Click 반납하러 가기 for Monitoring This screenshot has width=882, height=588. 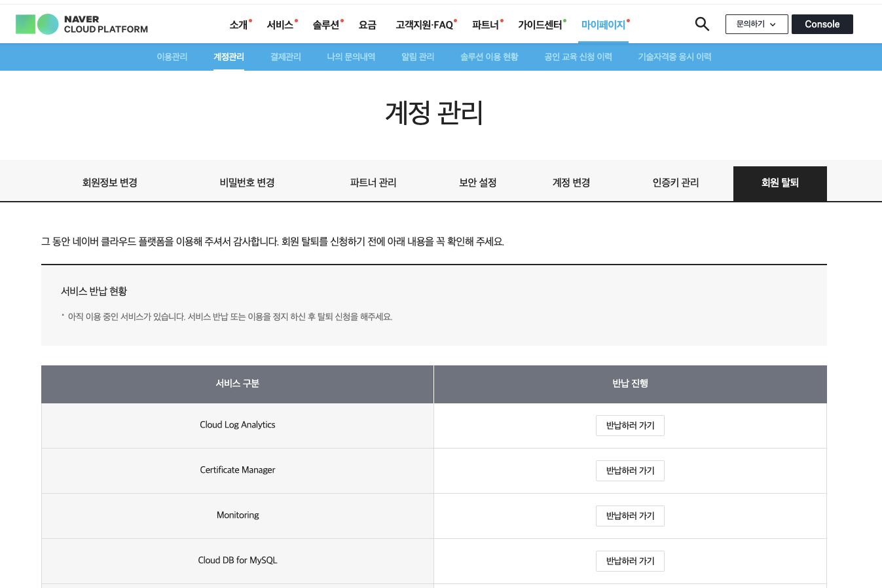pyautogui.click(x=630, y=516)
